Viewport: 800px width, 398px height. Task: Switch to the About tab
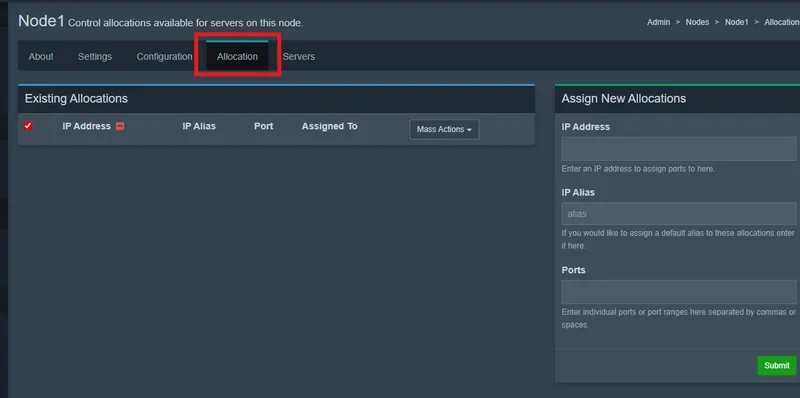pyautogui.click(x=41, y=57)
